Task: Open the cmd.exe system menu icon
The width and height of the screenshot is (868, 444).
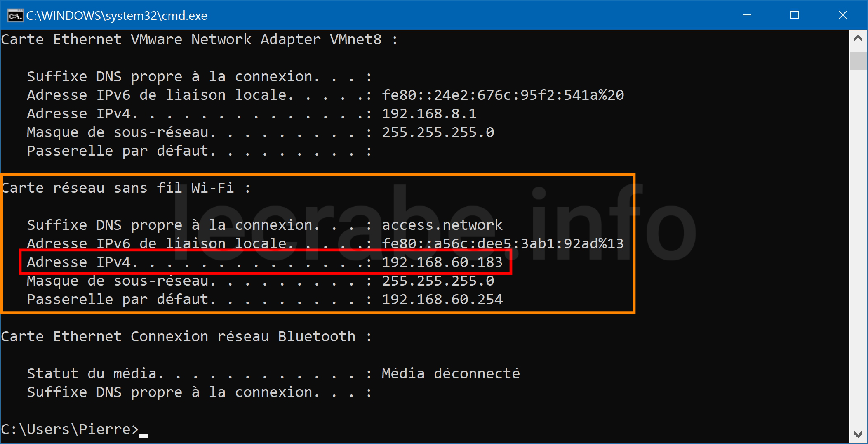Action: click(x=15, y=16)
